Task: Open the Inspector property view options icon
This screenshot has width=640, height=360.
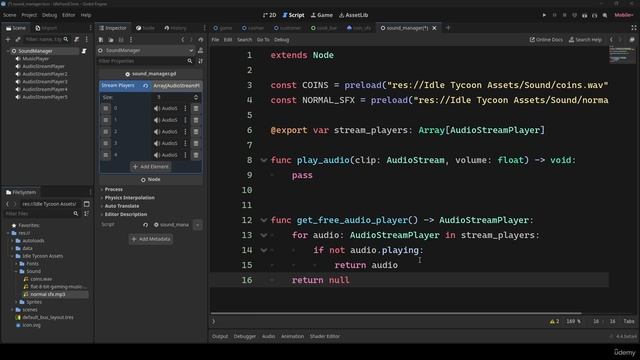Action: coord(200,61)
